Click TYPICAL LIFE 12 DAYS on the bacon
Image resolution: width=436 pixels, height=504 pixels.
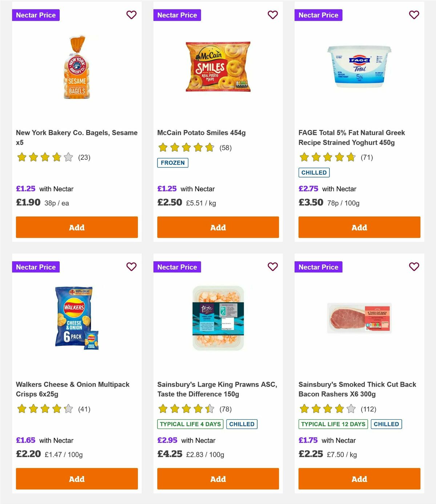[x=332, y=424]
